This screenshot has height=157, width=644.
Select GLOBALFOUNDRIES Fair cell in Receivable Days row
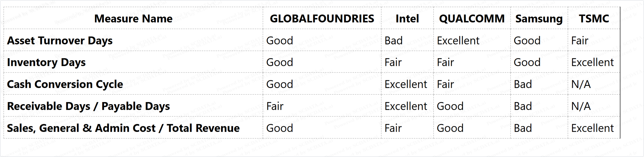[275, 106]
